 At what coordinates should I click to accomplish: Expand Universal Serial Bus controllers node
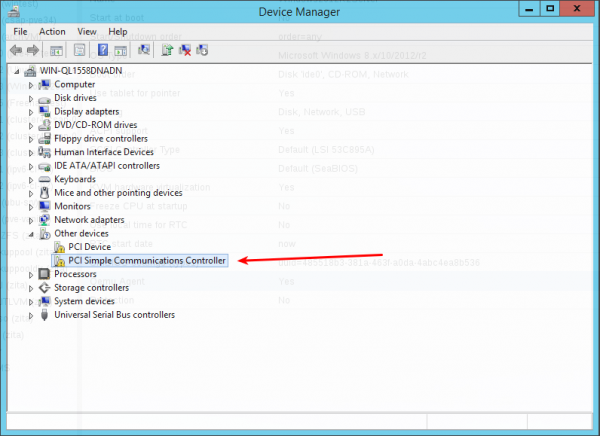click(31, 314)
